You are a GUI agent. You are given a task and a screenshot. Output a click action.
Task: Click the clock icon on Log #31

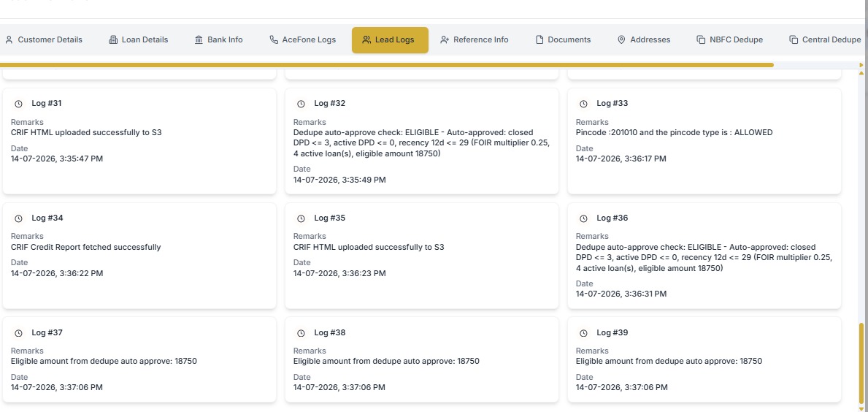pyautogui.click(x=18, y=104)
